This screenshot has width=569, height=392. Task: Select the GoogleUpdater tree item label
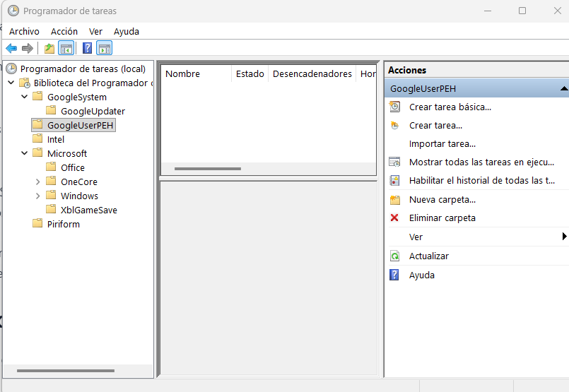click(x=93, y=111)
